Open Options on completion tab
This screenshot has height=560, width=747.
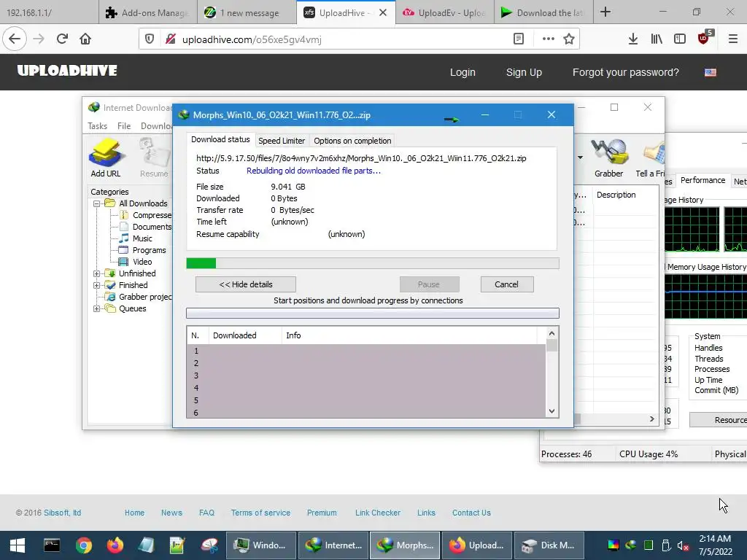(352, 141)
